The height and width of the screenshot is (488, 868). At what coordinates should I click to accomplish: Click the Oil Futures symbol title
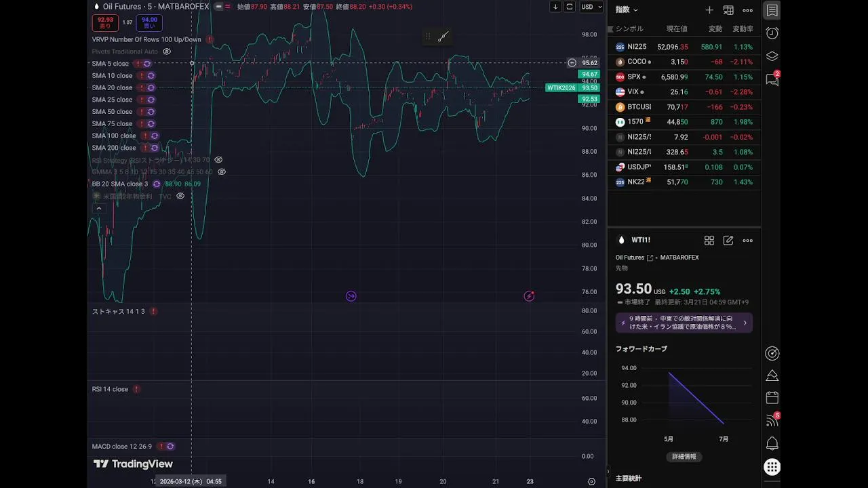click(155, 7)
